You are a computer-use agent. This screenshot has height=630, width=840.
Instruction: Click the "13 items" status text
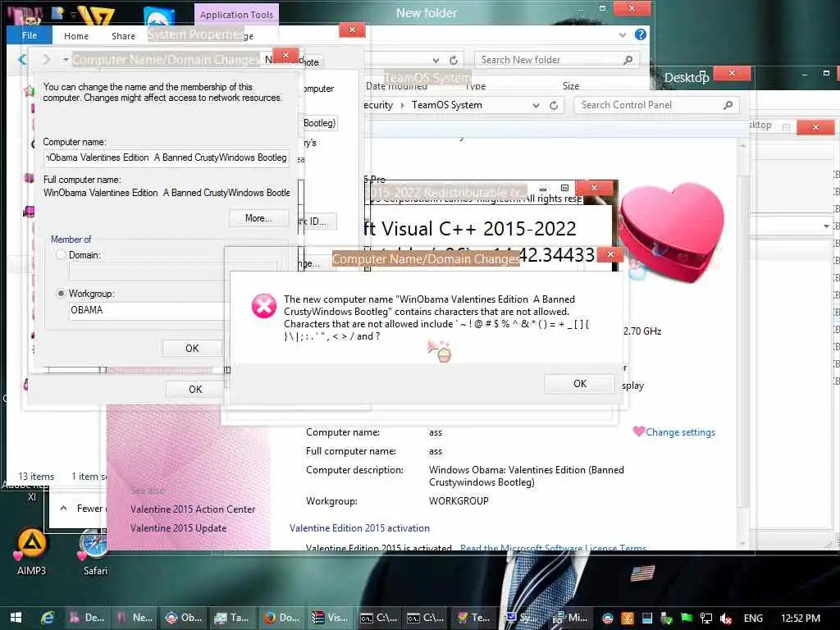click(36, 477)
